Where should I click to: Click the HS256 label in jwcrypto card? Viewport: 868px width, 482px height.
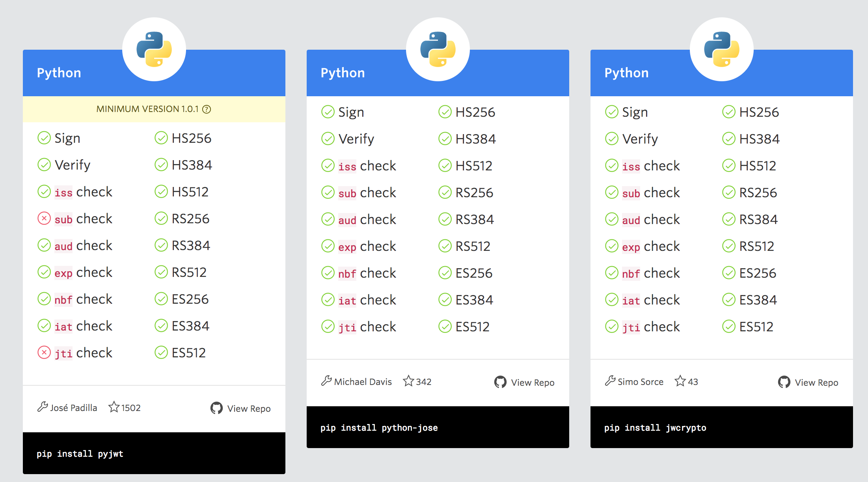click(x=759, y=112)
